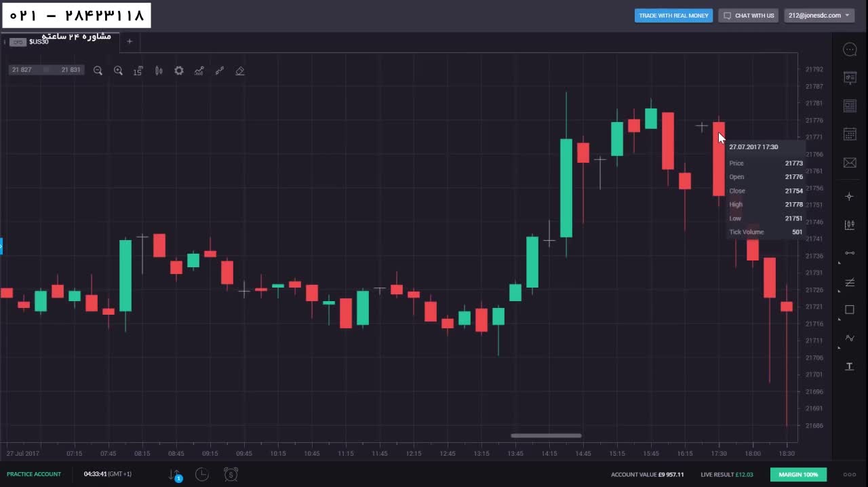Select the eraser tool to clear drawings
Screen dimensions: 868x487
pyautogui.click(x=240, y=71)
